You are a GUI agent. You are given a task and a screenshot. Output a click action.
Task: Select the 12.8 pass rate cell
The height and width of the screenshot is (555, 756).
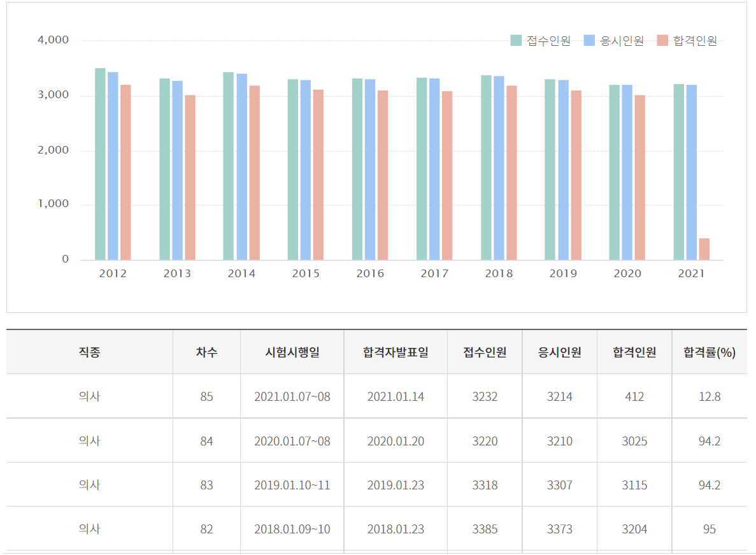[710, 396]
